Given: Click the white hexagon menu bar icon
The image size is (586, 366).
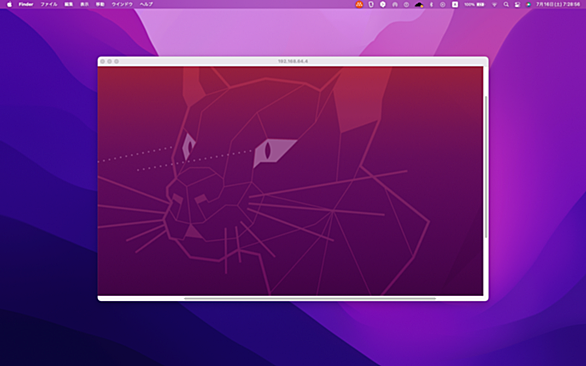Looking at the screenshot, I should coord(383,4).
